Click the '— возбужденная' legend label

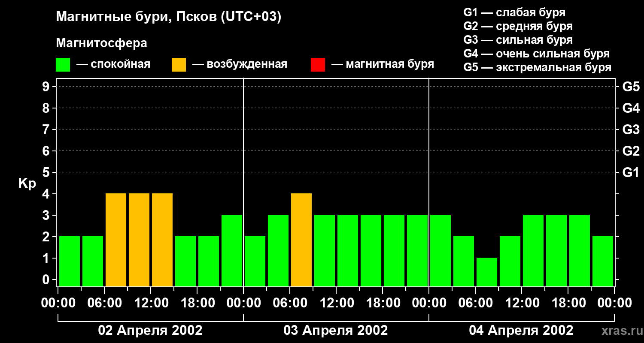(240, 64)
